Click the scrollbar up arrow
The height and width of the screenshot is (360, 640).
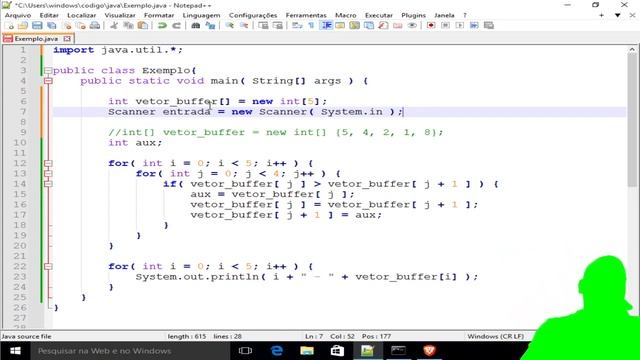632,49
